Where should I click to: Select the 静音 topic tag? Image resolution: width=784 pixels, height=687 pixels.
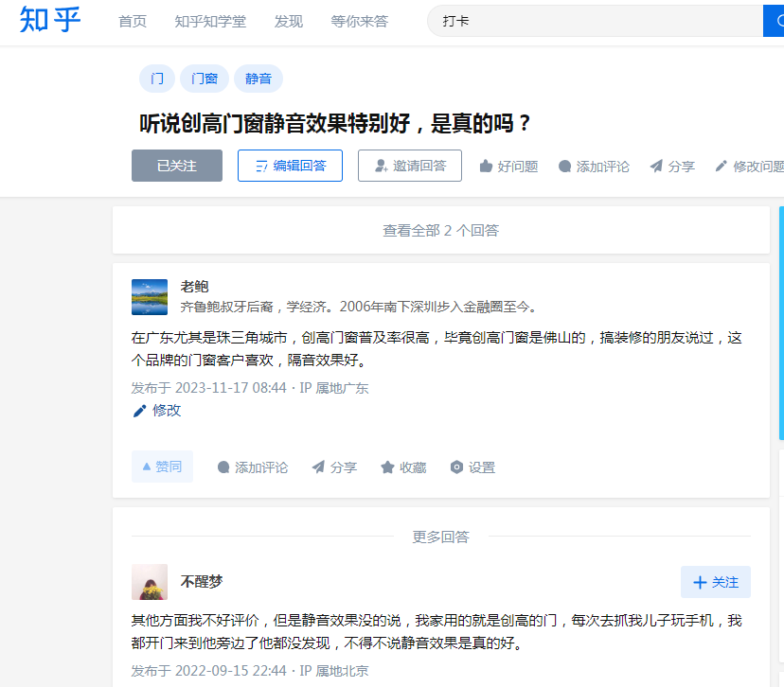point(258,79)
